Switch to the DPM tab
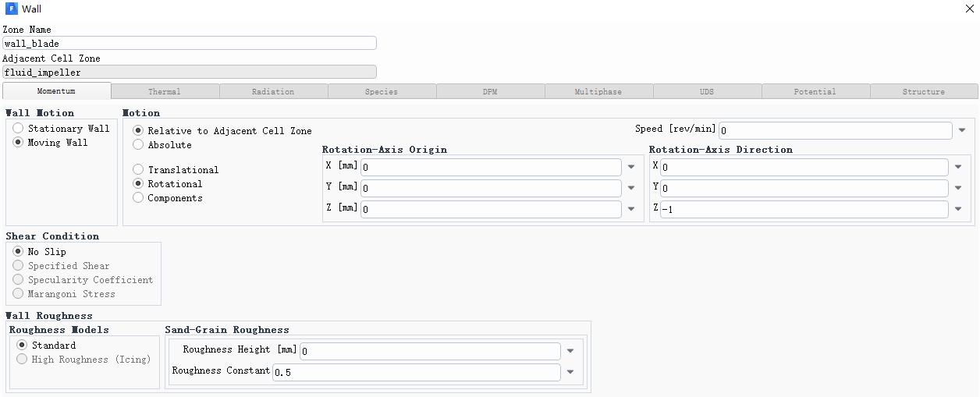The image size is (980, 397). pos(490,92)
